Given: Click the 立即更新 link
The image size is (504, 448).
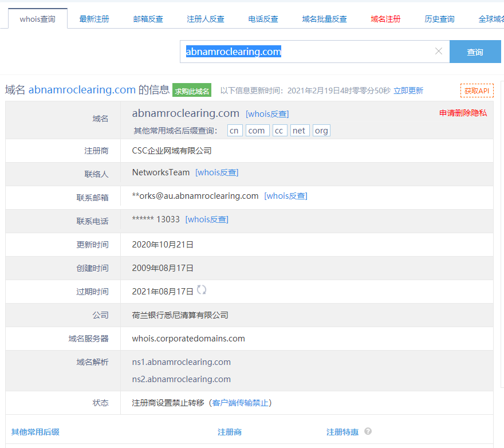Looking at the screenshot, I should pyautogui.click(x=408, y=91).
